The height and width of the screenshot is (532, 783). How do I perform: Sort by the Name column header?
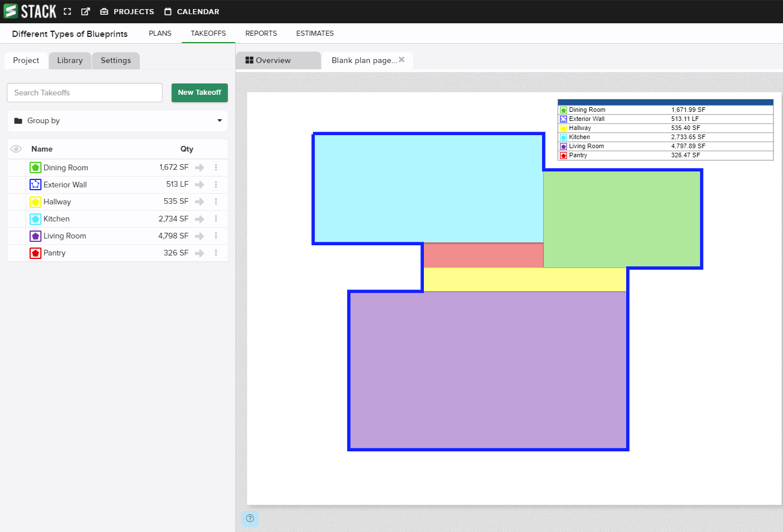point(42,149)
